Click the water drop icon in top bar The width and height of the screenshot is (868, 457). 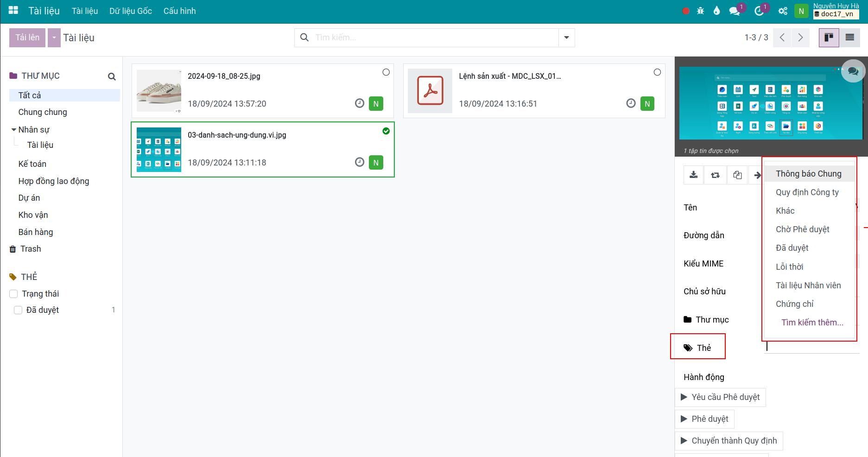point(716,11)
